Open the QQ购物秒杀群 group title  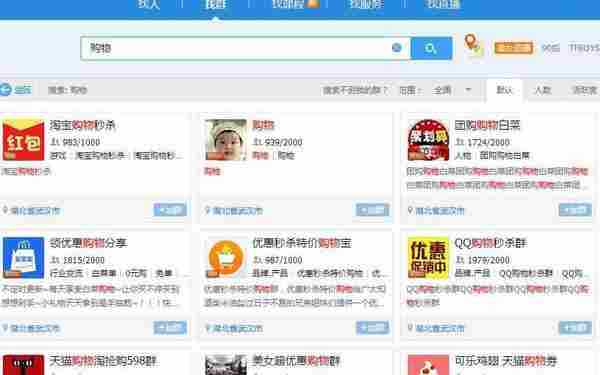[491, 243]
